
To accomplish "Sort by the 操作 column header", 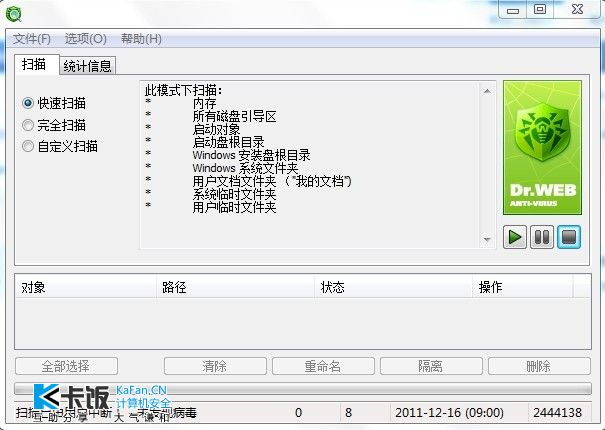I will [523, 287].
